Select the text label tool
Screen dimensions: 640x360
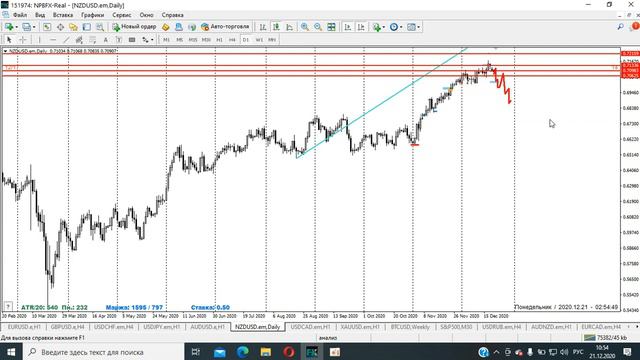(x=119, y=40)
